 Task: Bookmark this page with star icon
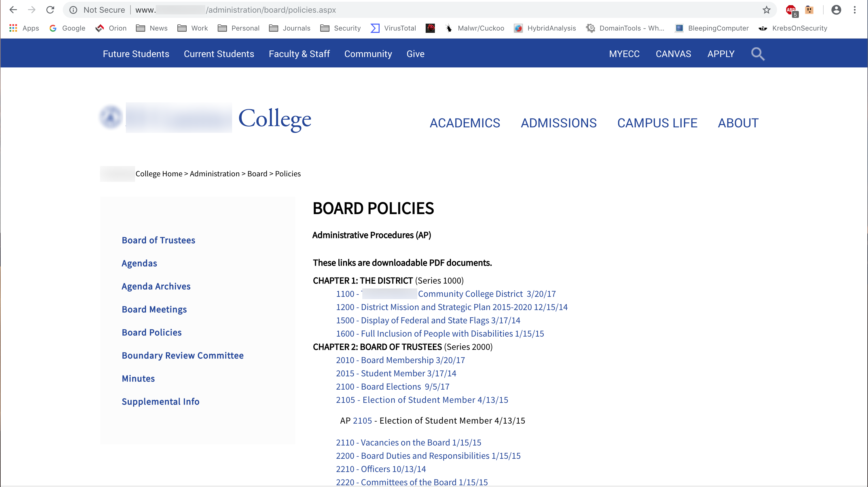coord(766,10)
